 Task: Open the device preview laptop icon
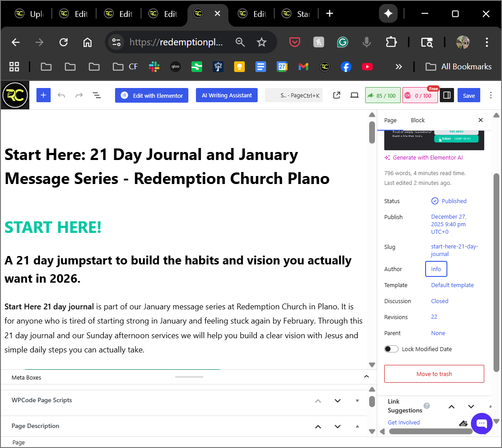click(x=354, y=95)
